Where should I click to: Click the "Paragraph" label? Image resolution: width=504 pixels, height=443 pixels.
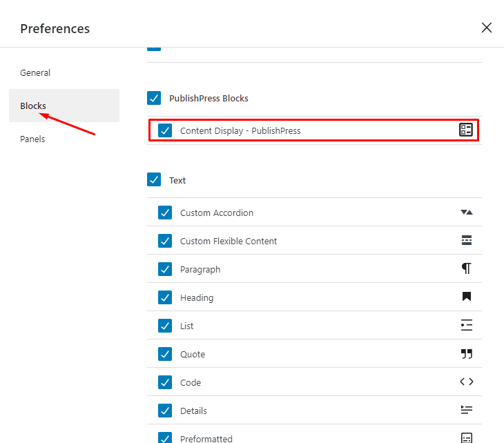(x=200, y=270)
